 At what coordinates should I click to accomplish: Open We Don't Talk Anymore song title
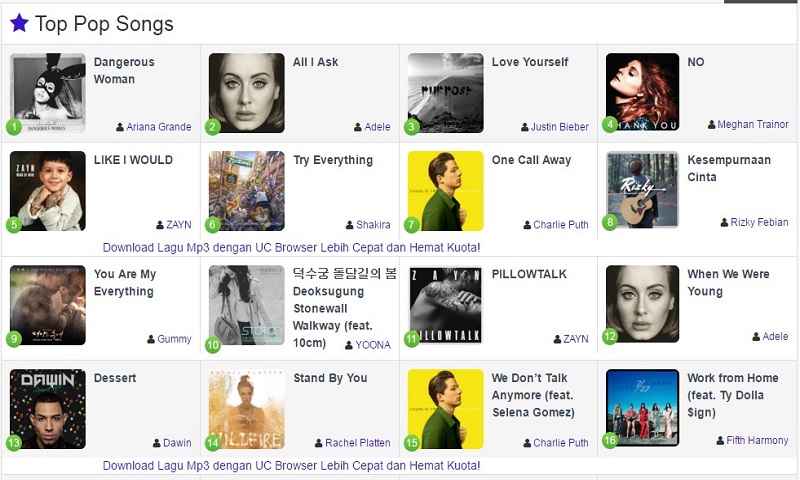tap(533, 395)
